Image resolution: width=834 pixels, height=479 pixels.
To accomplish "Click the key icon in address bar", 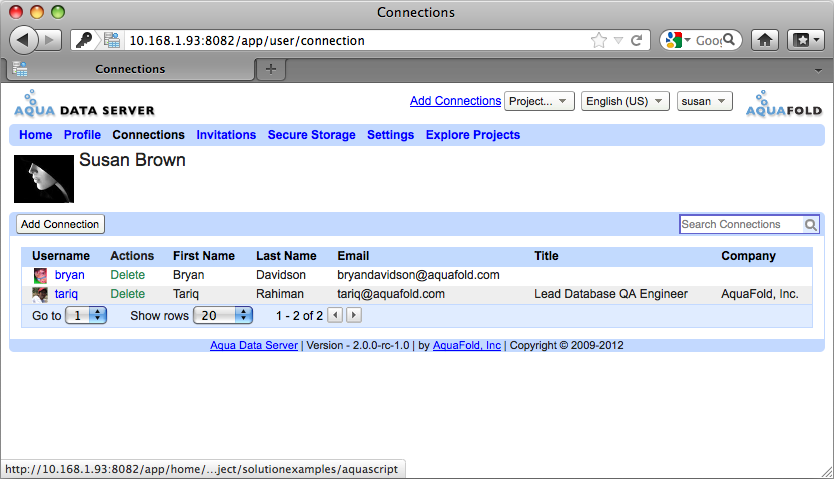I will (84, 40).
